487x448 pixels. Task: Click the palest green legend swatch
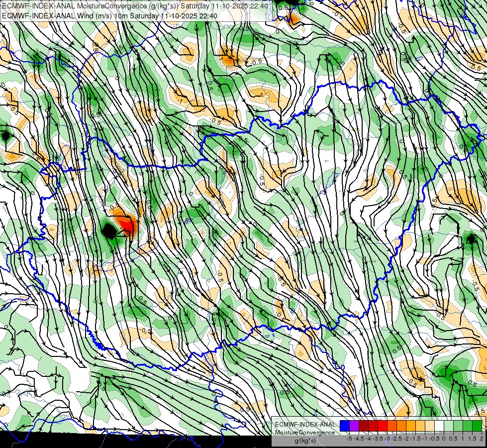(x=449, y=426)
